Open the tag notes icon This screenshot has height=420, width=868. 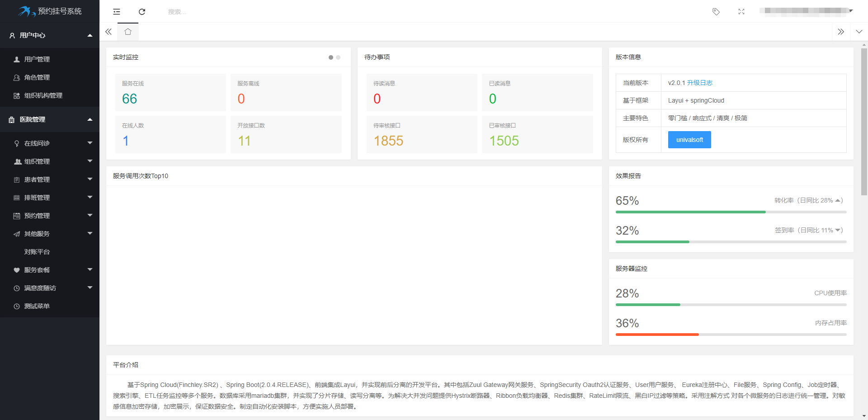716,12
